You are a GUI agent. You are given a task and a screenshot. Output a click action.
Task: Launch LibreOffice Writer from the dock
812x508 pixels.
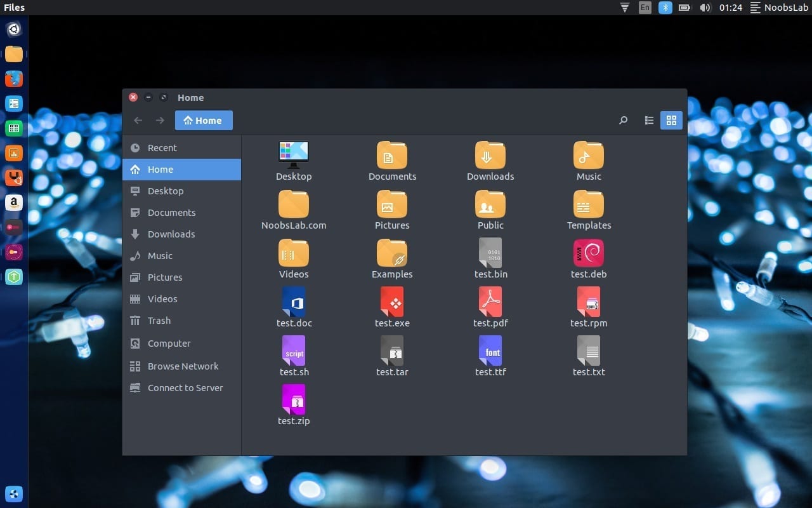click(x=14, y=104)
